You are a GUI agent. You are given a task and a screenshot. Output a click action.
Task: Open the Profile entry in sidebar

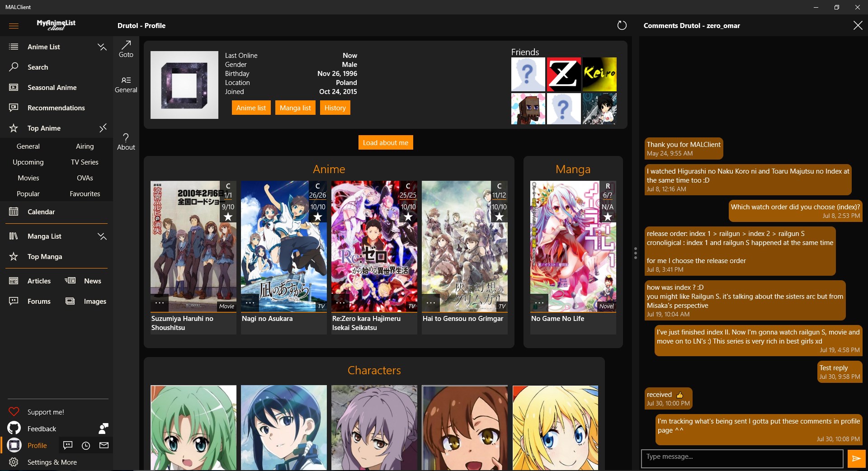tap(29, 445)
